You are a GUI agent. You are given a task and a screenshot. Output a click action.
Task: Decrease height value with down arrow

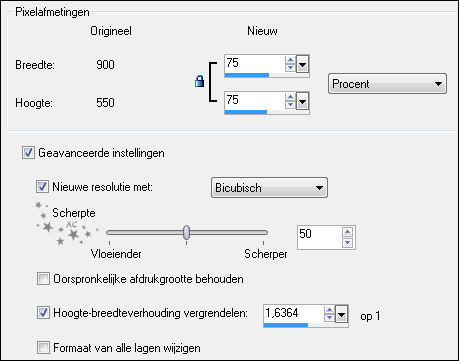click(290, 104)
